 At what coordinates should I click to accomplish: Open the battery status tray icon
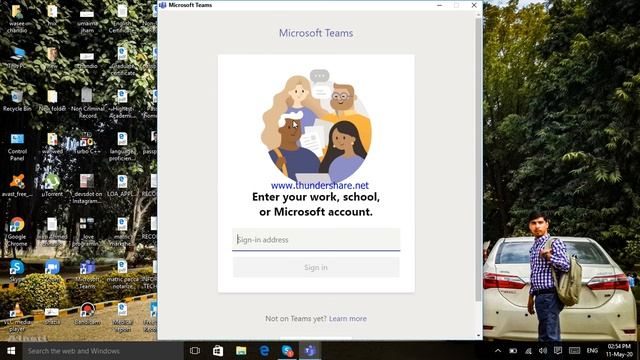click(513, 351)
